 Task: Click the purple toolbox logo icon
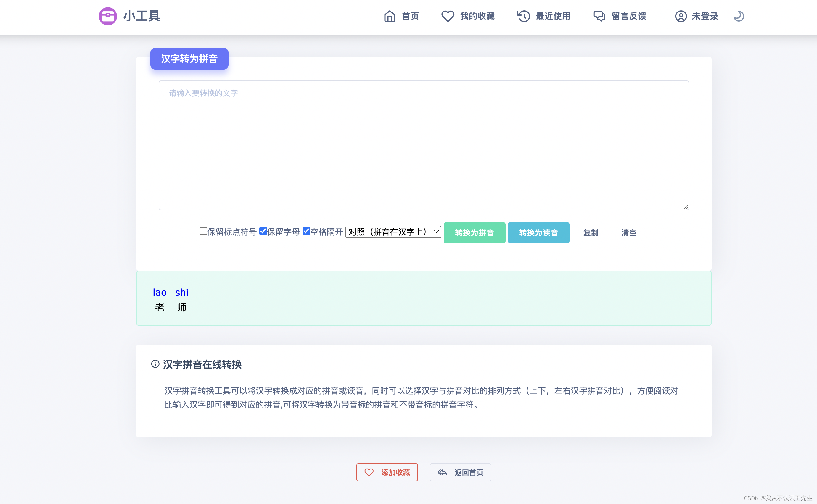(108, 16)
